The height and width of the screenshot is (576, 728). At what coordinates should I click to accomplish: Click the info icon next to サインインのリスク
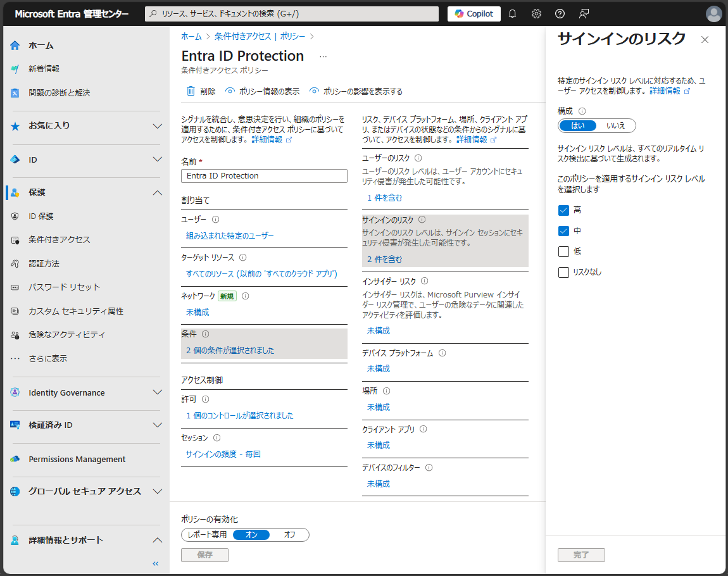[x=422, y=220]
